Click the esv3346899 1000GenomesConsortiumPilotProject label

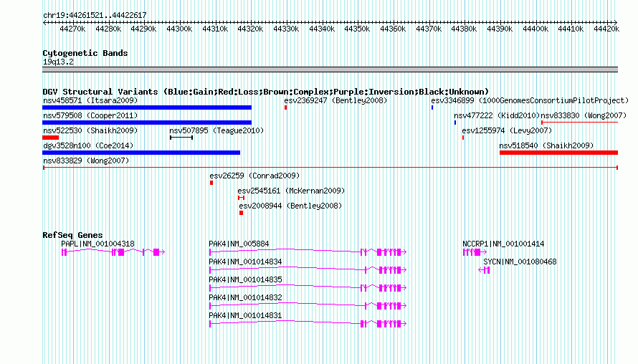coord(530,100)
